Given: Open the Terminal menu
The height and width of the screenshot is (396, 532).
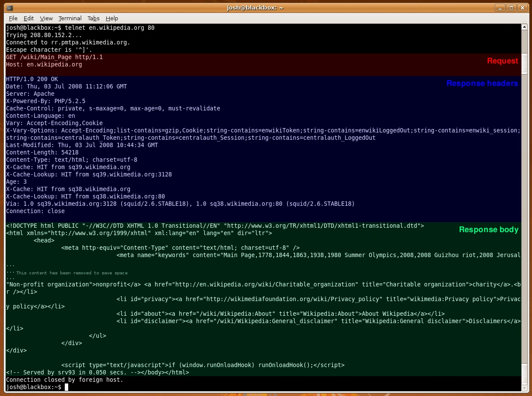Looking at the screenshot, I should [x=70, y=19].
